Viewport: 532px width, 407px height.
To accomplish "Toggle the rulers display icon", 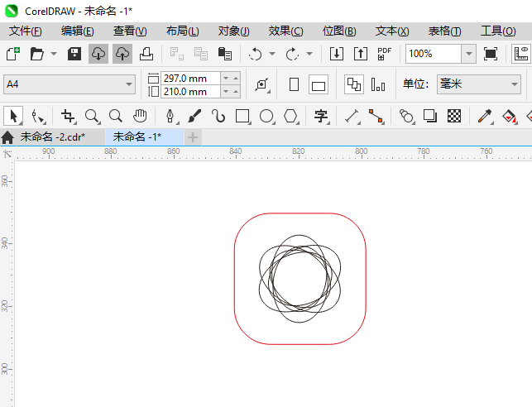I will point(522,54).
